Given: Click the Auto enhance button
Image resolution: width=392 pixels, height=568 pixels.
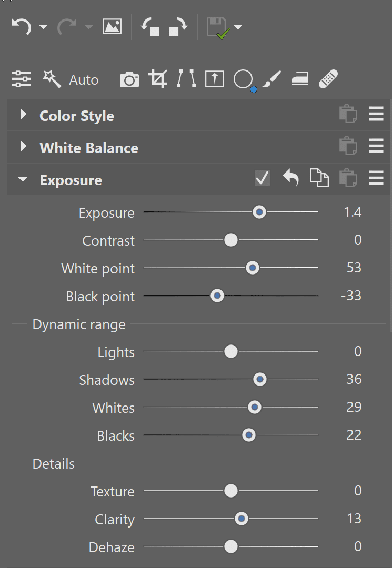Looking at the screenshot, I should click(x=71, y=80).
